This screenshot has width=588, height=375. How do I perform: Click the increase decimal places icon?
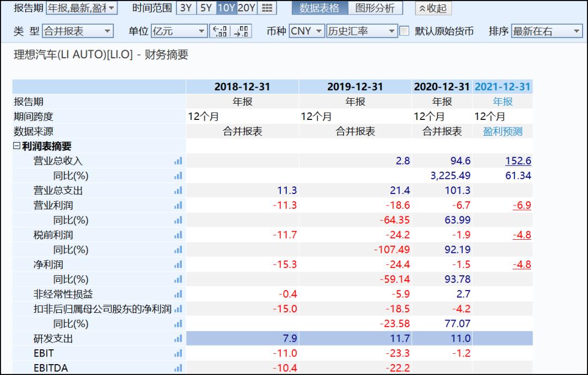pos(241,31)
